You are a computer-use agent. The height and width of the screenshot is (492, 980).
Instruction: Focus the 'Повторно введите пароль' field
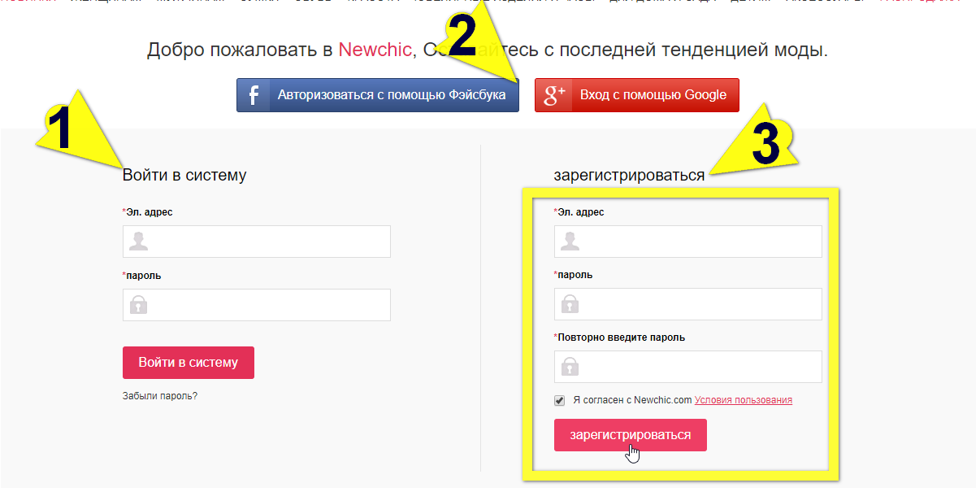tap(688, 367)
